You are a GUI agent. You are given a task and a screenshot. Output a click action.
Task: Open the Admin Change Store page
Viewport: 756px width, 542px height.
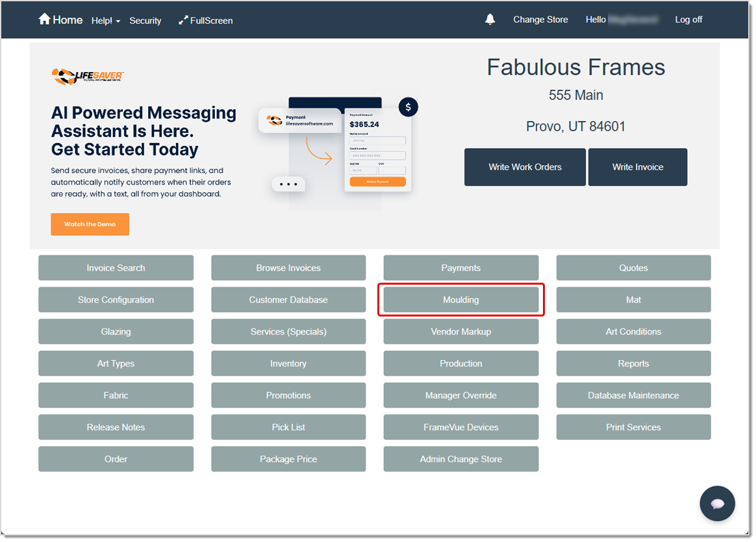(x=460, y=459)
